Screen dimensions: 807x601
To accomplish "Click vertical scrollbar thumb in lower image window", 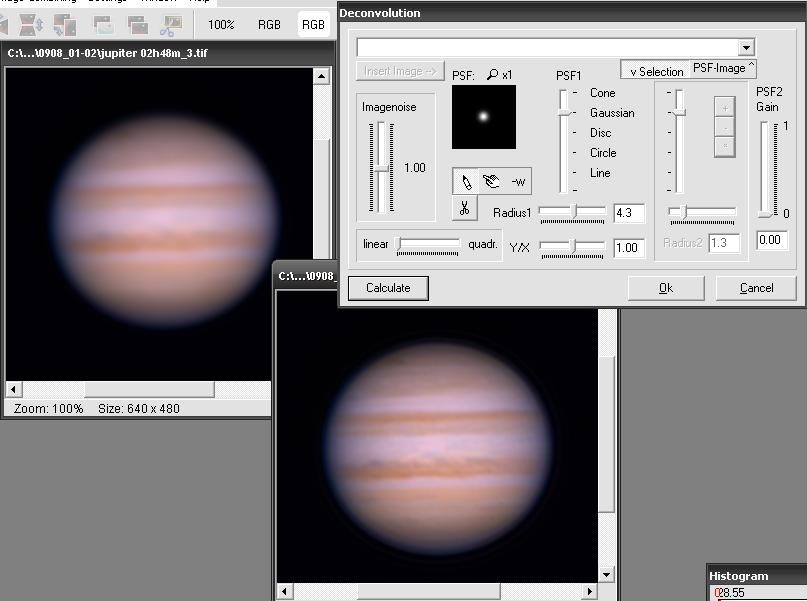I will [x=606, y=434].
